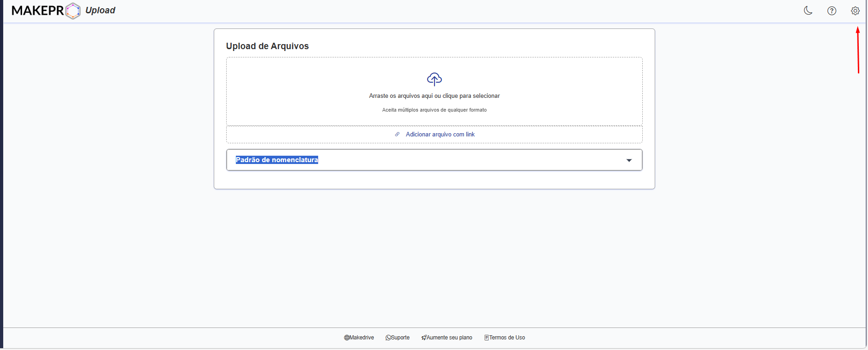Open 'Termos de Uso' in the footer
This screenshot has width=868, height=350.
pyautogui.click(x=507, y=338)
